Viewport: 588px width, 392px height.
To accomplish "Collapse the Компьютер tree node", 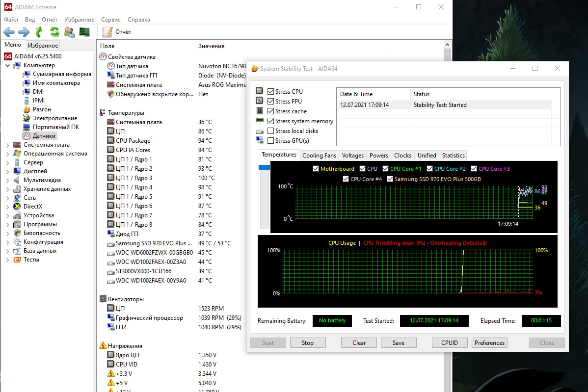I will 7,65.
